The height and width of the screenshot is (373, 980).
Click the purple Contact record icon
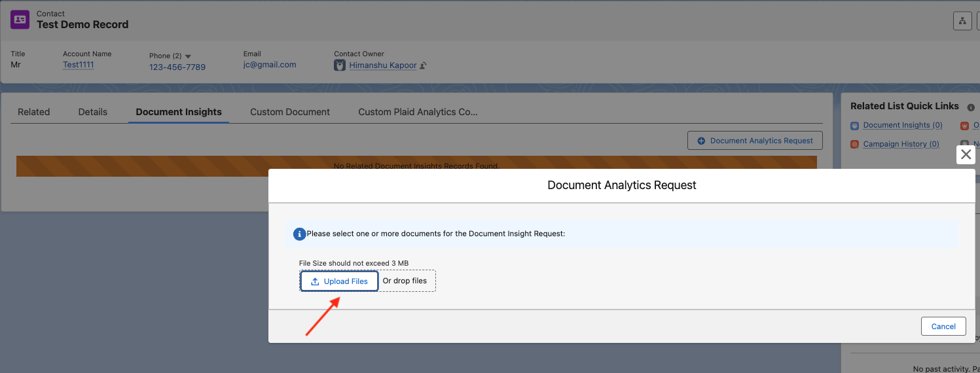point(20,20)
